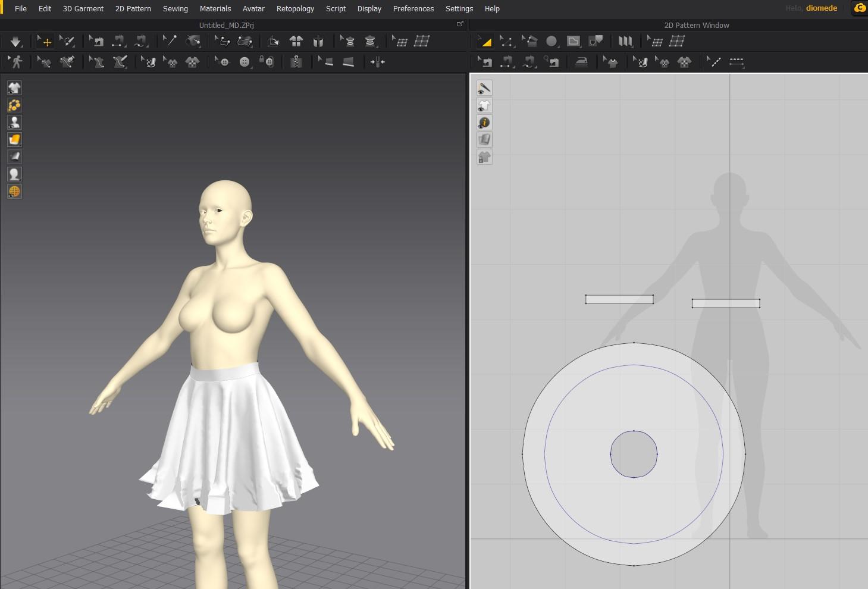Screen dimensions: 868x589
Task: Select the Zipper tool icon
Action: [x=296, y=62]
